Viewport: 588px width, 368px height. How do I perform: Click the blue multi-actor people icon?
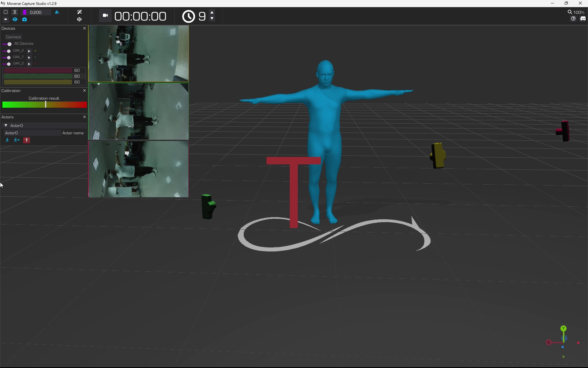click(x=57, y=12)
